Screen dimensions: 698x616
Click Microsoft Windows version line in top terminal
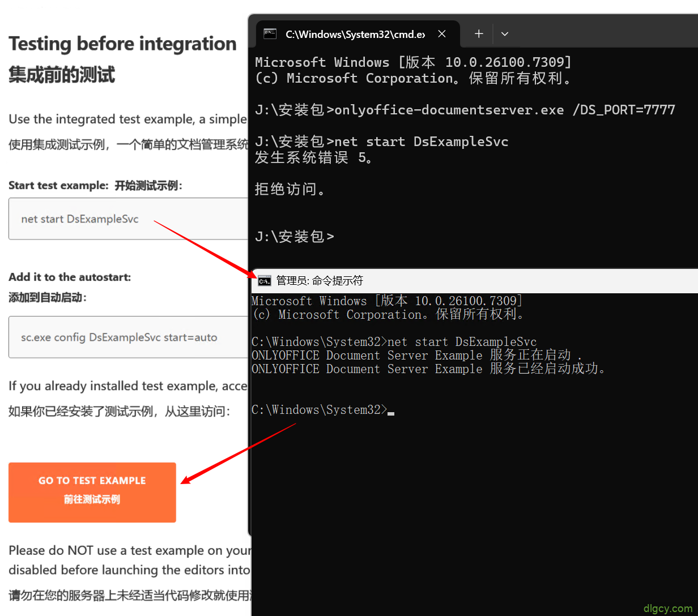pos(414,62)
